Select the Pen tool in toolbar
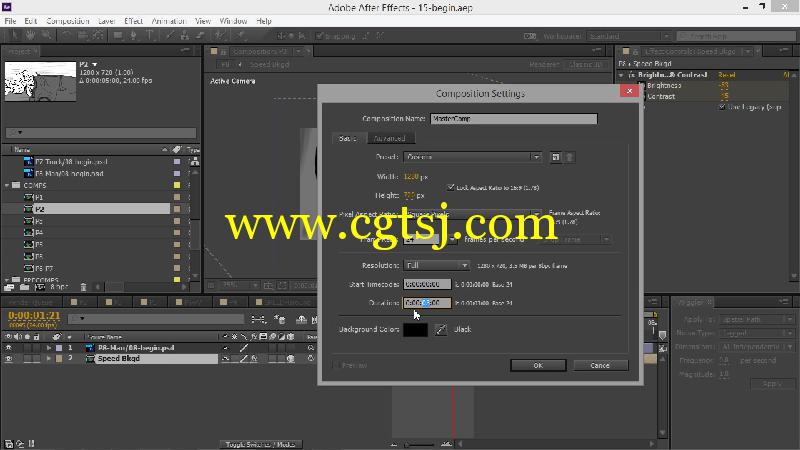 [134, 35]
